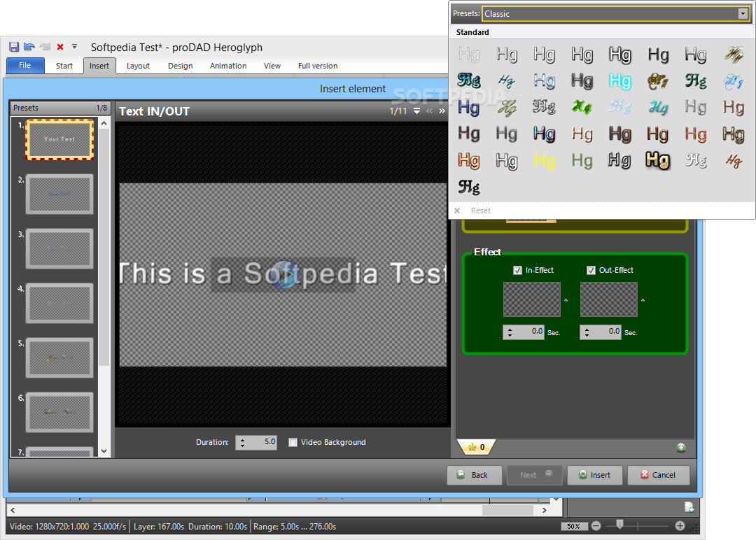
Task: Click the timeline scroll right arrow
Action: 545,510
